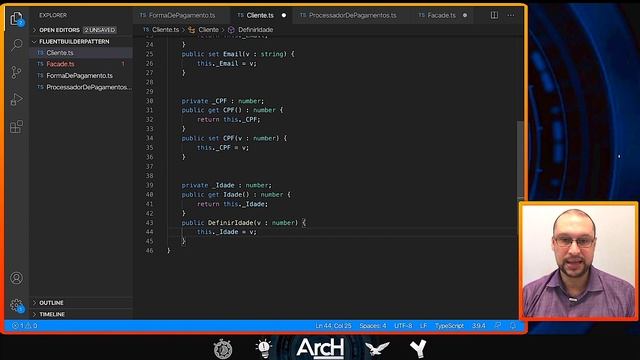Show errors and warnings in status bar
Image resolution: width=640 pixels, height=360 pixels.
(x=24, y=326)
